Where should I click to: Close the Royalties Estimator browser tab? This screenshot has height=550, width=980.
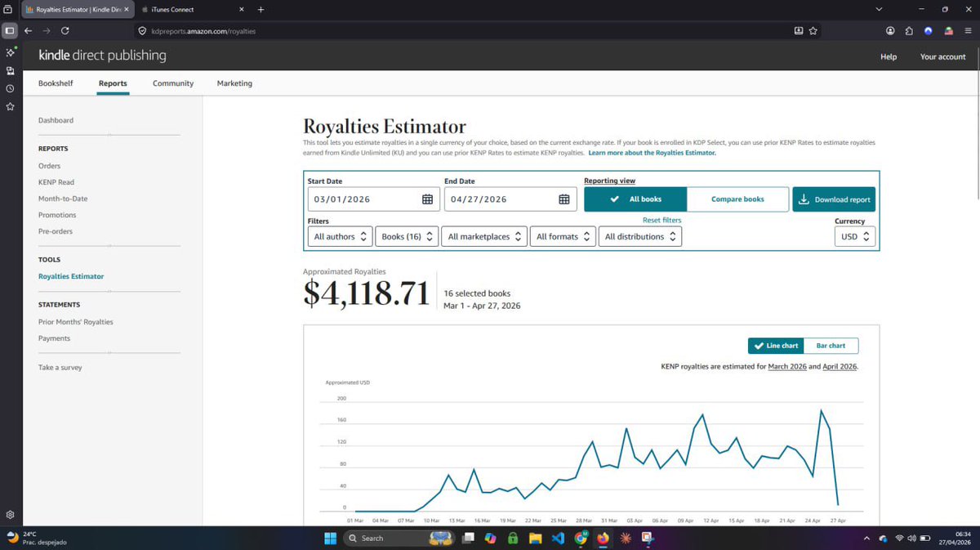126,9
